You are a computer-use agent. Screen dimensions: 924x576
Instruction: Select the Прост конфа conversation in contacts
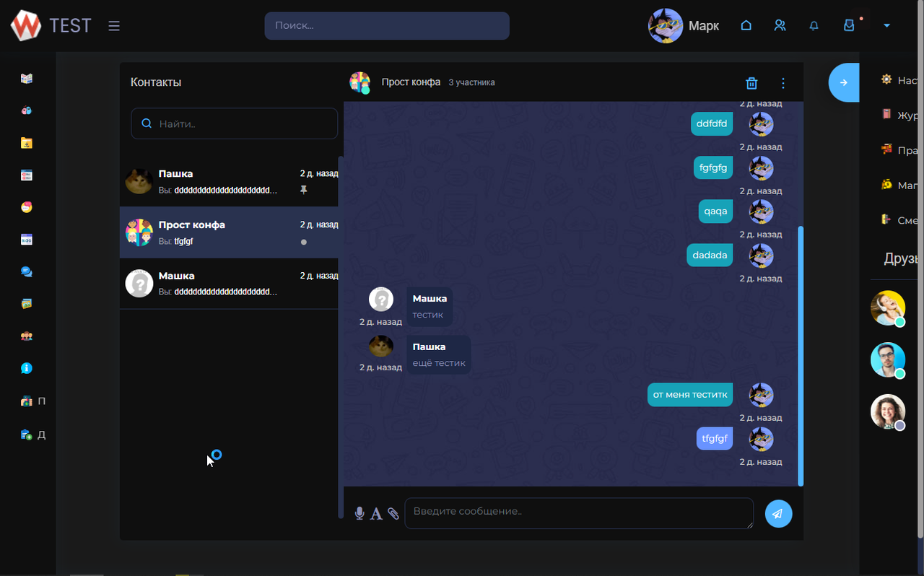click(x=229, y=232)
